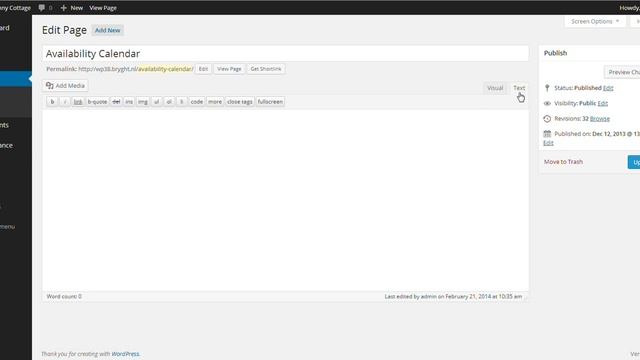Click the page title input field

click(x=285, y=53)
